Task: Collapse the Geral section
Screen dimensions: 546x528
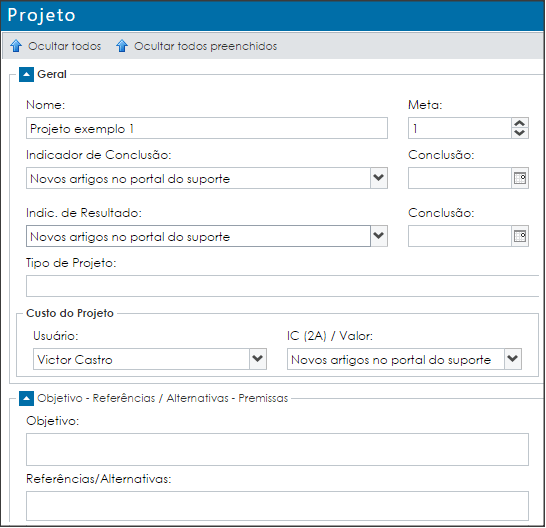Action: [x=26, y=74]
